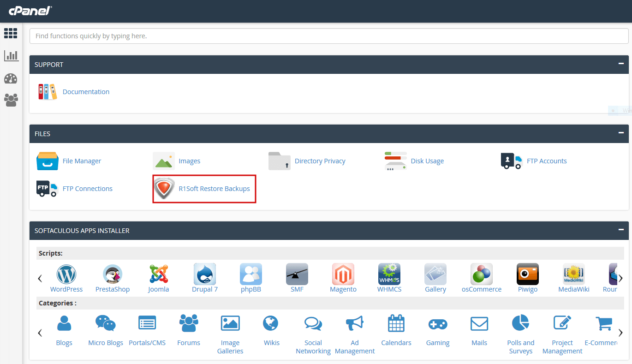This screenshot has height=364, width=632.
Task: Click the Disk Usage link
Action: [427, 161]
